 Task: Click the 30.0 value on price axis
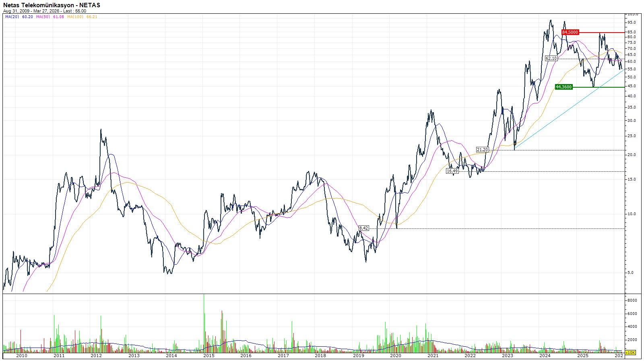click(632, 121)
